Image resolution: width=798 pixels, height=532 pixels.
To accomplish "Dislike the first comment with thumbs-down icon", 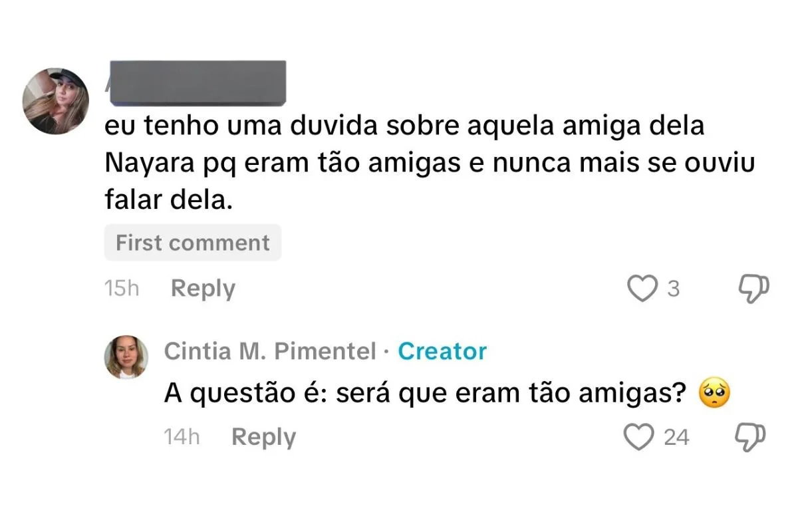I will [x=753, y=289].
